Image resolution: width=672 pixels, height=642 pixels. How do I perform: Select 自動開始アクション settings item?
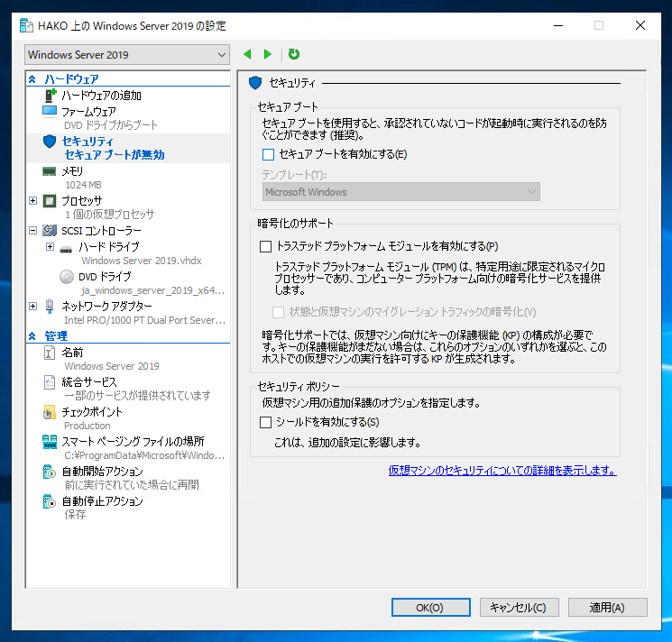tap(103, 472)
